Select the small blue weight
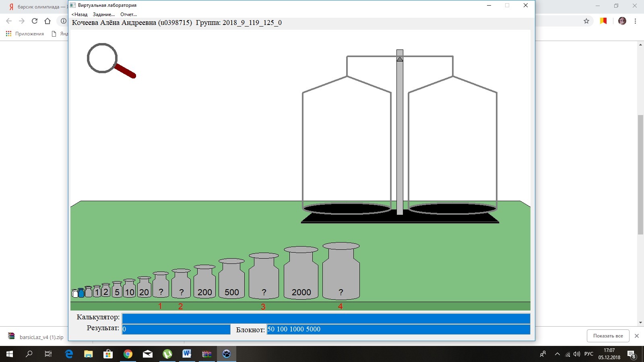The image size is (644, 362). tap(81, 293)
